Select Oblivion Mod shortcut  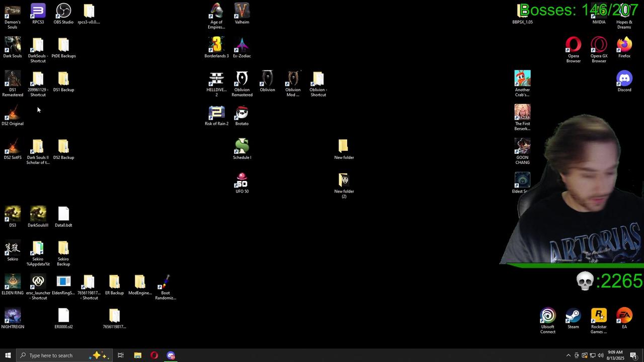[x=293, y=84]
